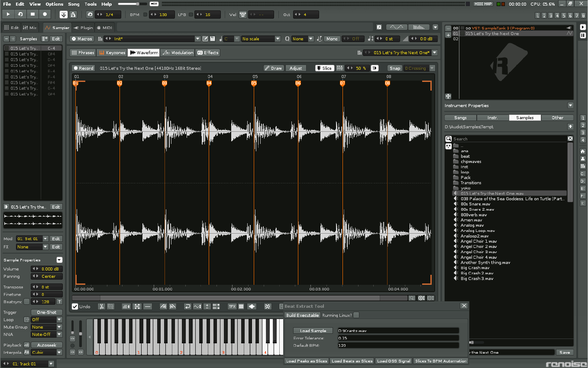Click the pattern loop playback button
Image resolution: width=588 pixels, height=368 pixels.
click(x=20, y=14)
